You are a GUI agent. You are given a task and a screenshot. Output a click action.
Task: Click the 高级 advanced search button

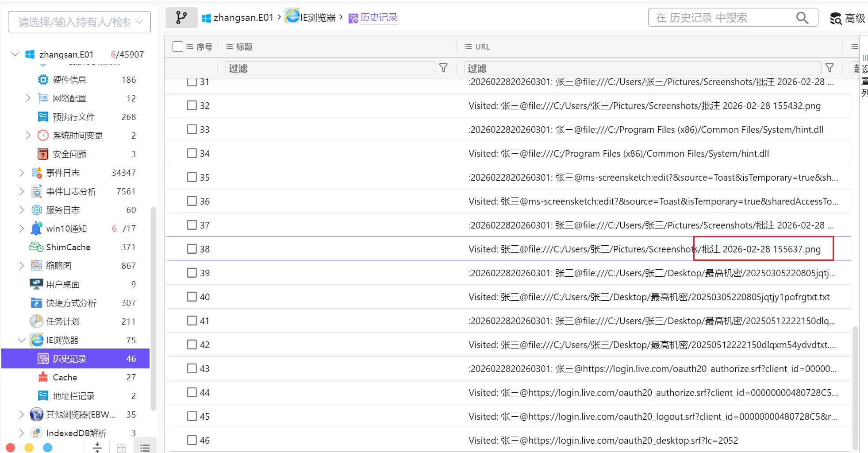pyautogui.click(x=848, y=18)
